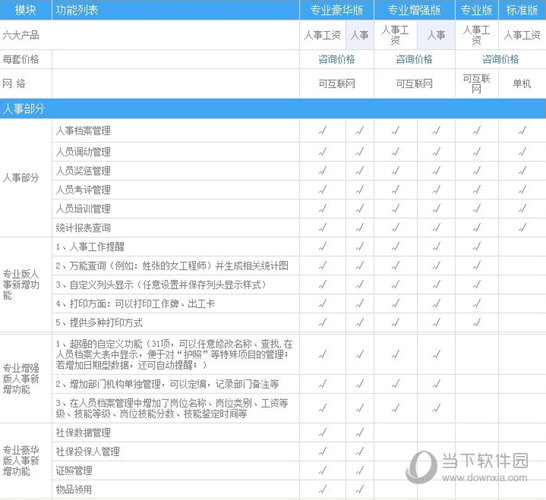This screenshot has height=500, width=546.
Task: Select the 物品领用 row text
Action: pyautogui.click(x=74, y=490)
